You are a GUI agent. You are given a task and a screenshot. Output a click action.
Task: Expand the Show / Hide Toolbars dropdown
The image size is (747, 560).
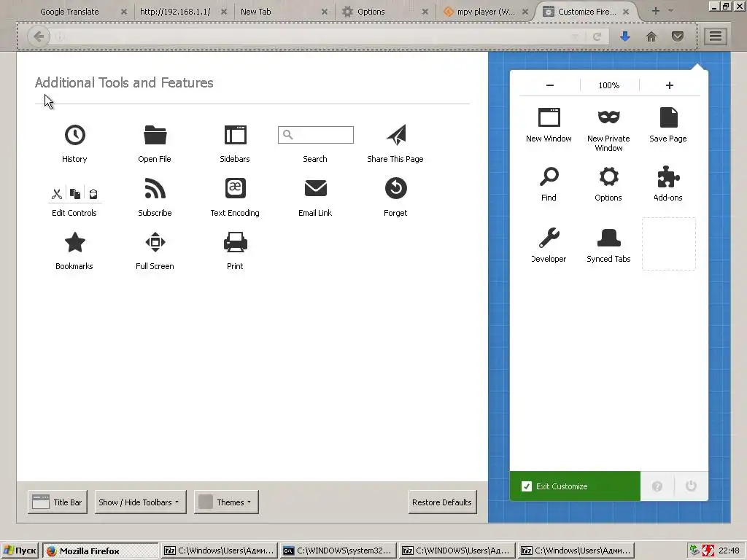(141, 502)
